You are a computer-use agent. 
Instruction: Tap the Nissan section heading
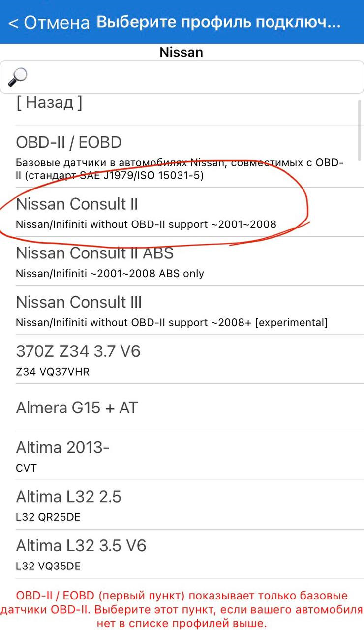point(181,52)
